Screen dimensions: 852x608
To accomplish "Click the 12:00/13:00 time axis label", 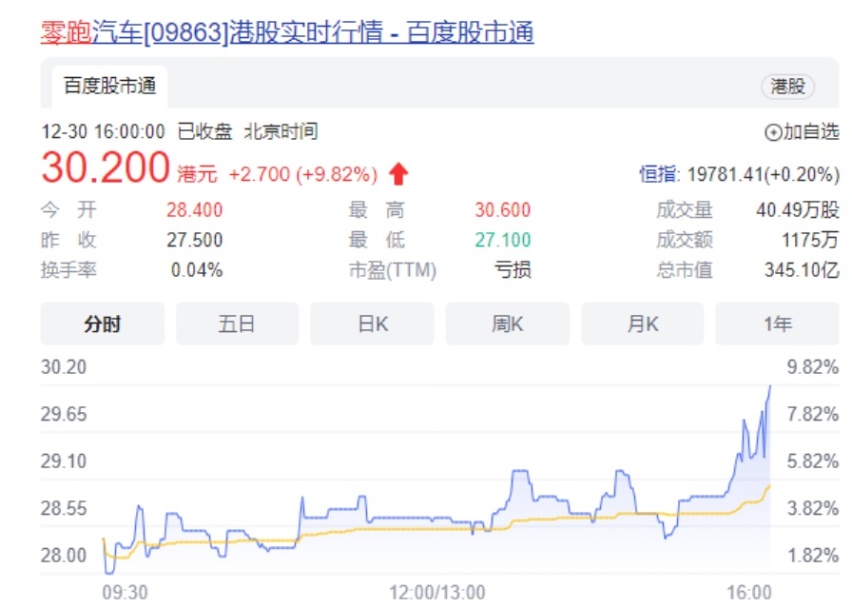I will 437,592.
